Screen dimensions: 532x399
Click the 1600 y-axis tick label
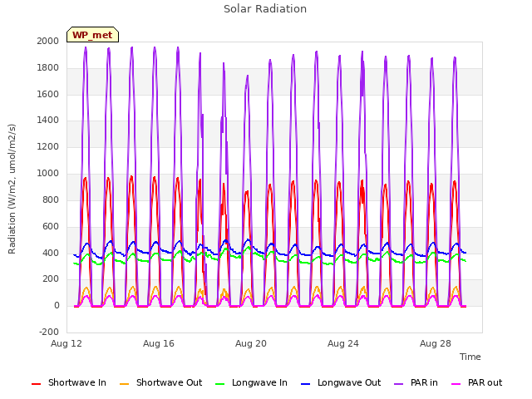pyautogui.click(x=48, y=94)
